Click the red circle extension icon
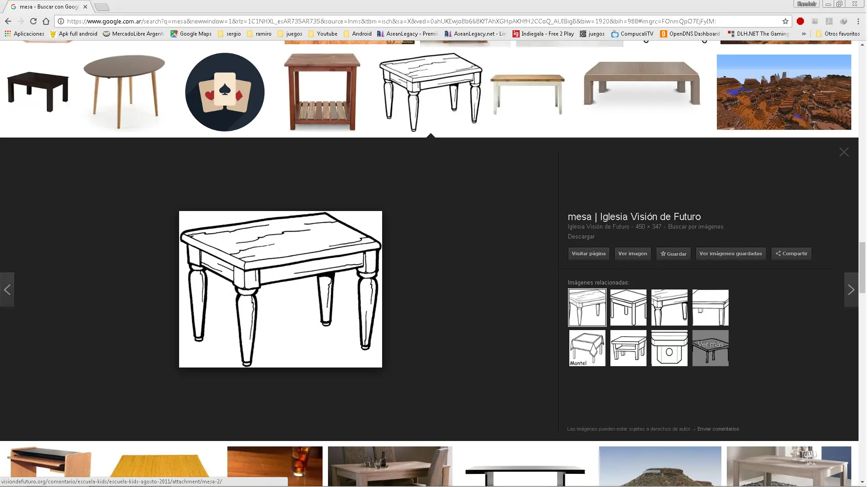 pyautogui.click(x=800, y=21)
